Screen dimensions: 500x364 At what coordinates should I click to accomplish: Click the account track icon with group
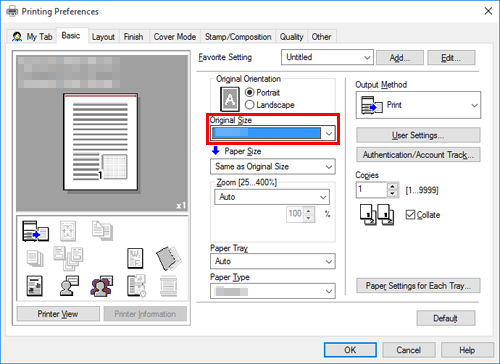(x=102, y=286)
